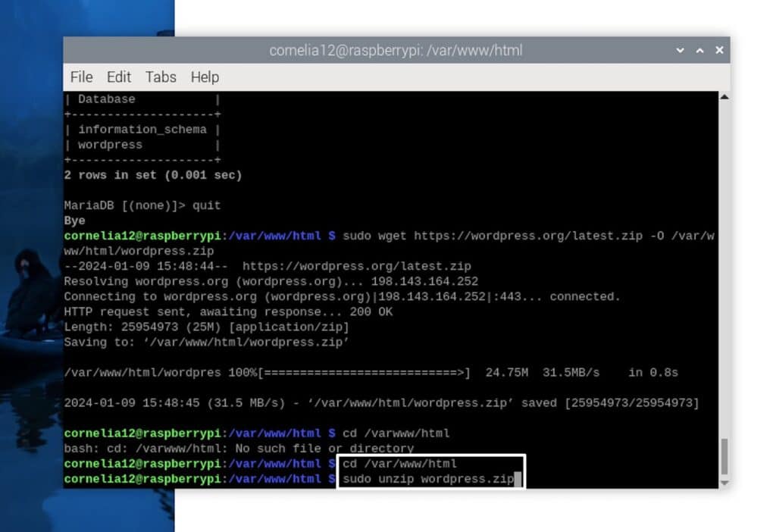Viewport: 776px width, 532px height.
Task: Open the Edit menu
Action: 118,77
